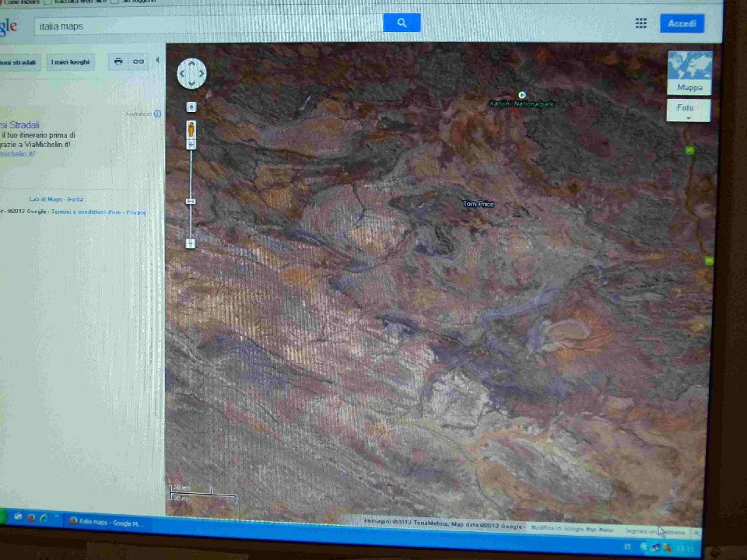Select the orange Street View pegman
Screen dimensions: 747x560
tap(191, 129)
